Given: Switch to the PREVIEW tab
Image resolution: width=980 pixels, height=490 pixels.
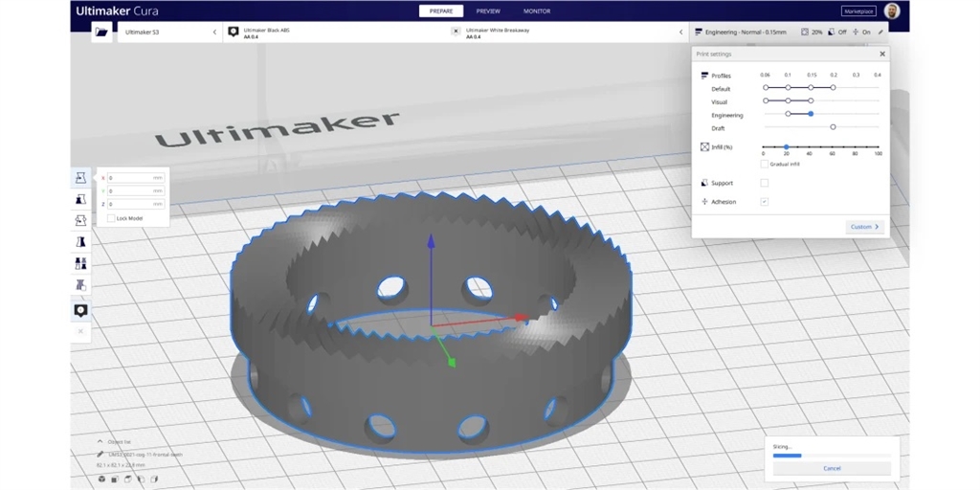Looking at the screenshot, I should [488, 11].
